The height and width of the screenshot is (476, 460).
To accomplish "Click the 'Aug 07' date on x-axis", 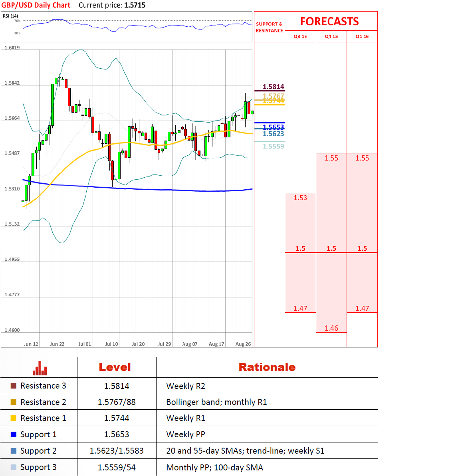I will point(190,344).
